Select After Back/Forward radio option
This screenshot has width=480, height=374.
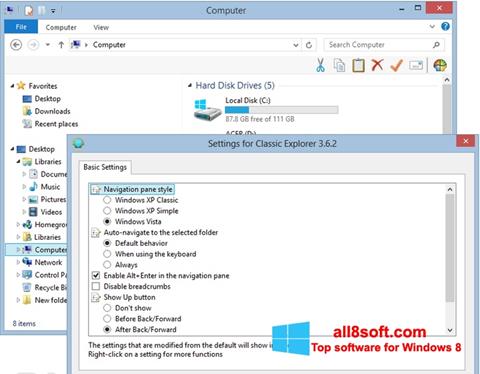[107, 329]
